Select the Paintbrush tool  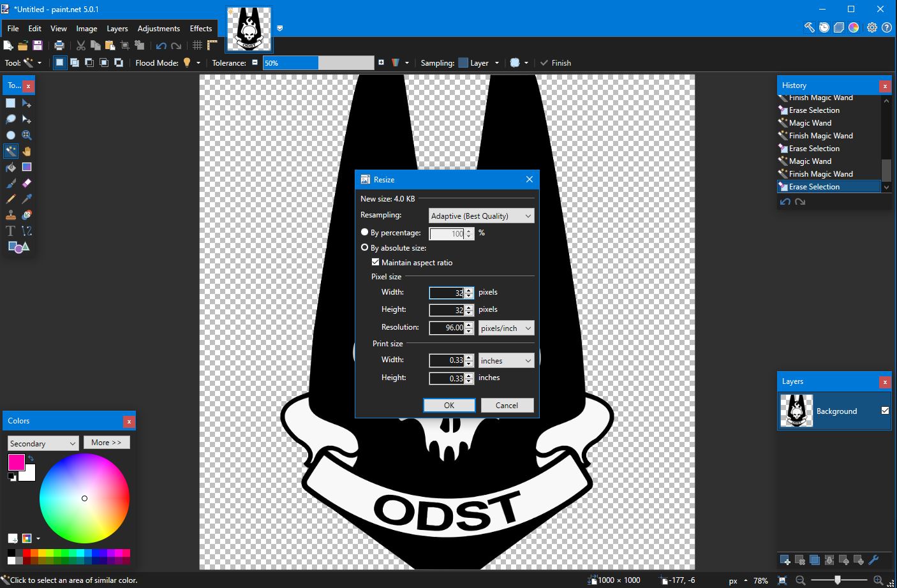pos(11,183)
